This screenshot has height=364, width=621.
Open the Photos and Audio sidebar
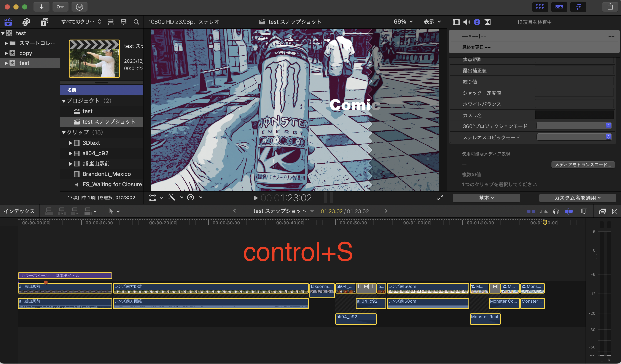(26, 22)
